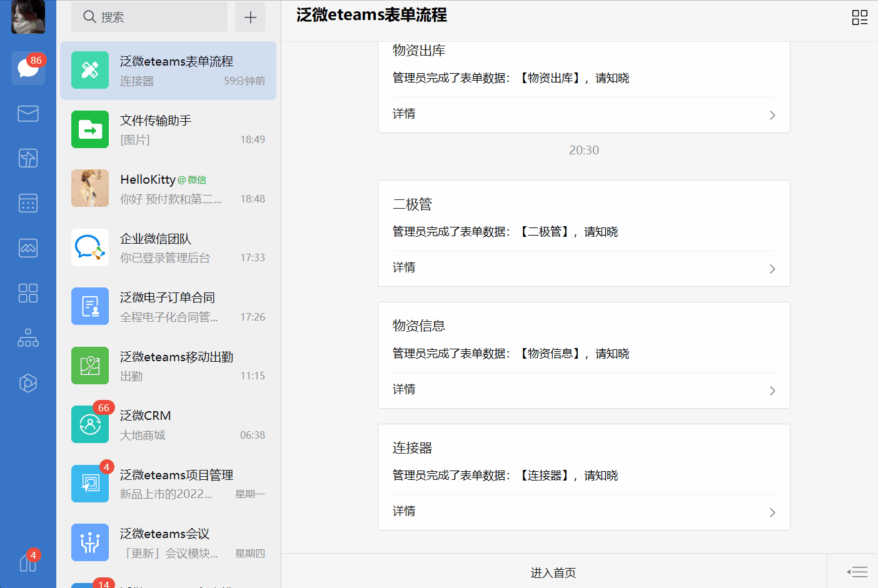878x588 pixels.
Task: Click the plus button beside search
Action: click(250, 17)
